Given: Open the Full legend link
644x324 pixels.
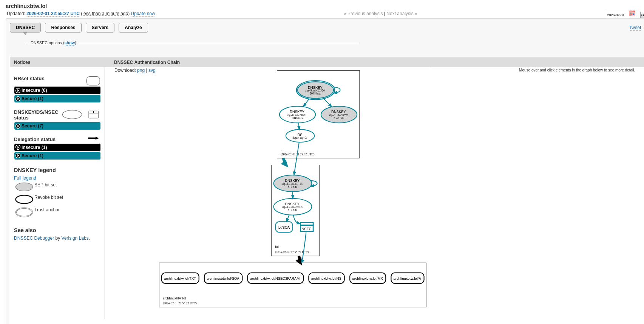Looking at the screenshot, I should (25, 178).
